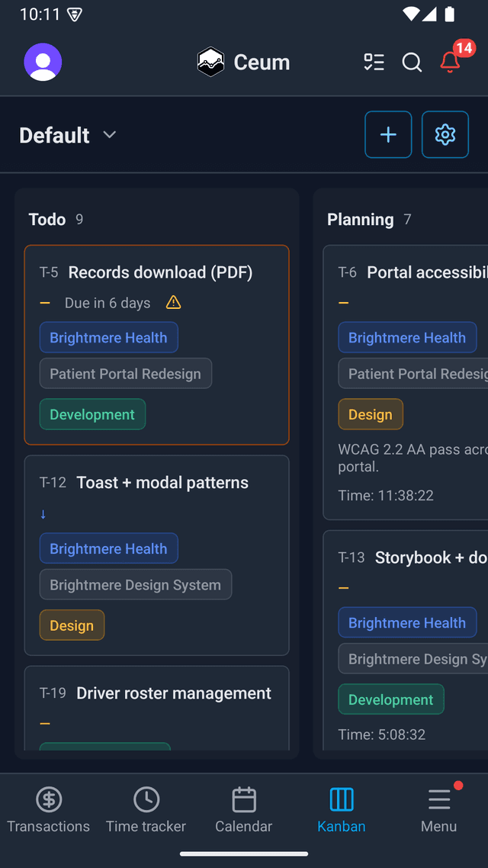This screenshot has height=868, width=488.
Task: Tap the cellular signal icon
Action: (x=429, y=14)
